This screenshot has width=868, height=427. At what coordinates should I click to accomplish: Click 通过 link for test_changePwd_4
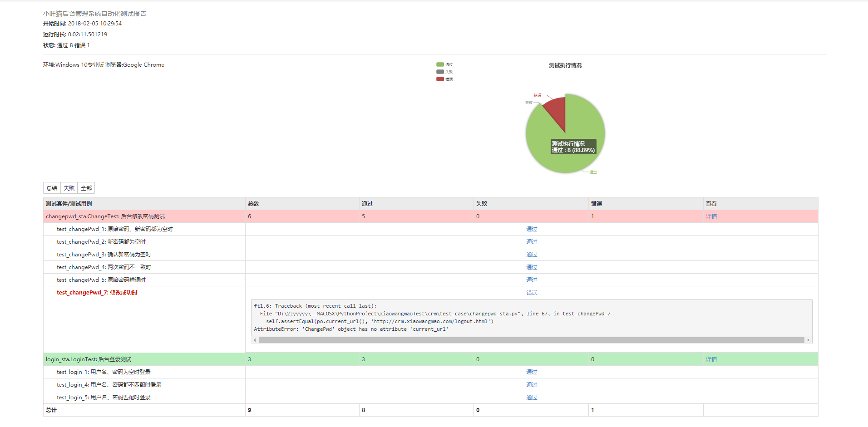[532, 267]
